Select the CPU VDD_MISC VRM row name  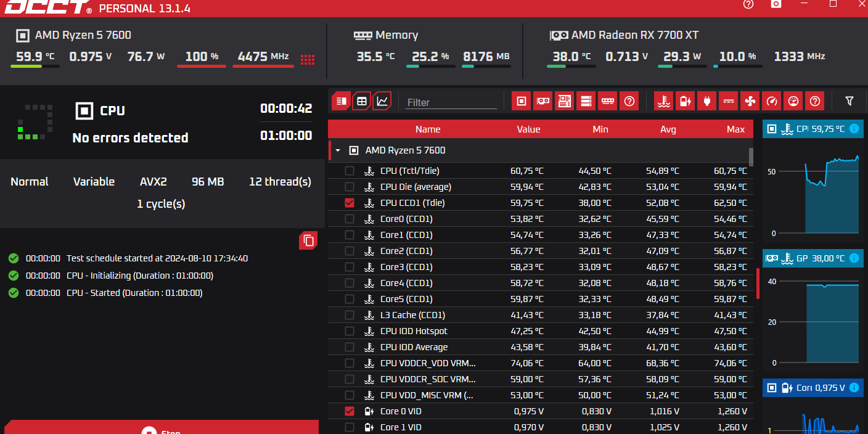427,395
